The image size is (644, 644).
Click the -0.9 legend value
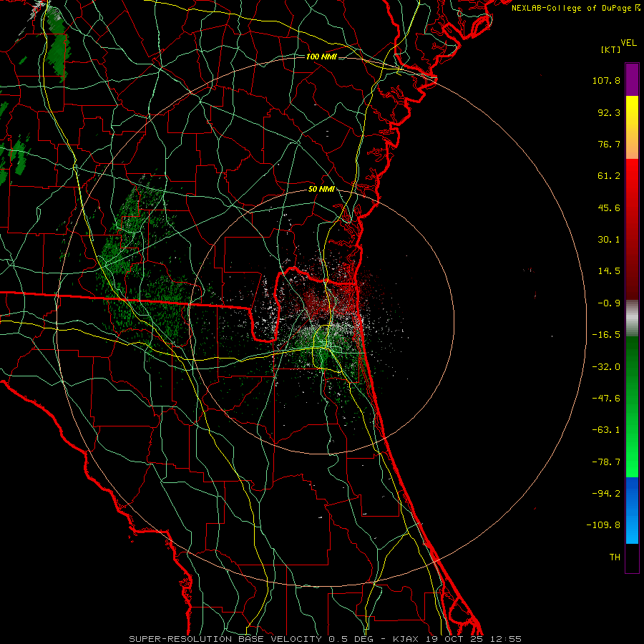(609, 303)
